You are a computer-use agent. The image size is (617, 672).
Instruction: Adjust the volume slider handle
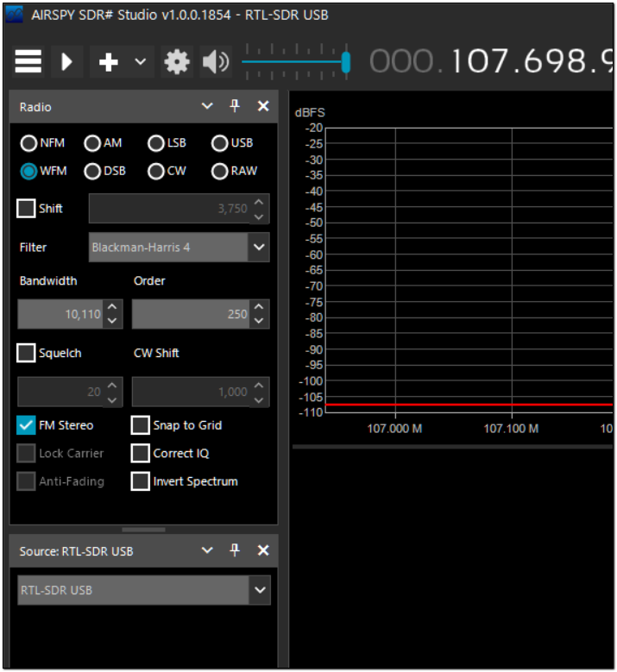click(346, 62)
